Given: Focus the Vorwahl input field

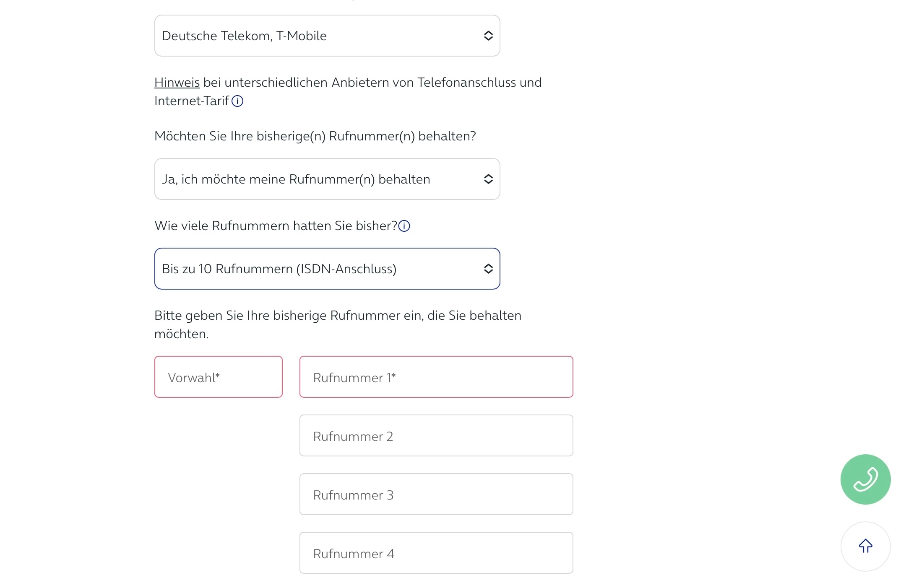Looking at the screenshot, I should (218, 377).
